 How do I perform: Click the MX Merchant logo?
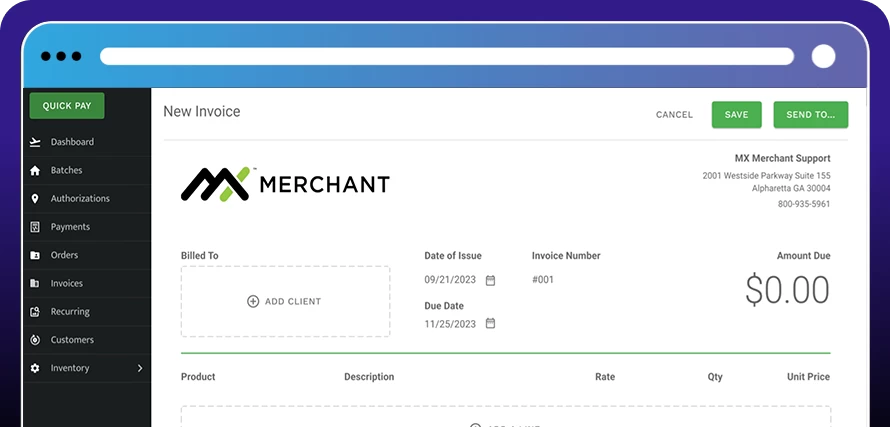(285, 184)
